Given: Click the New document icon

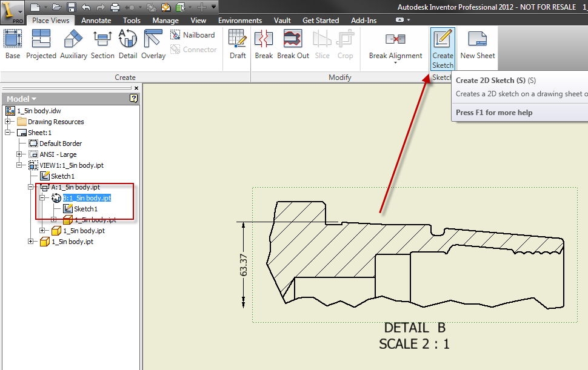Looking at the screenshot, I should [x=35, y=7].
